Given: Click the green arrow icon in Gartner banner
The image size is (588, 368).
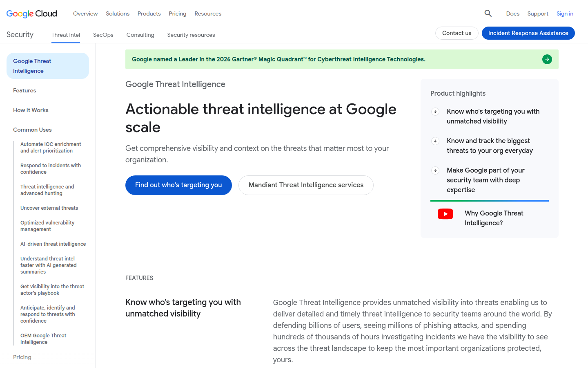Looking at the screenshot, I should pos(547,59).
